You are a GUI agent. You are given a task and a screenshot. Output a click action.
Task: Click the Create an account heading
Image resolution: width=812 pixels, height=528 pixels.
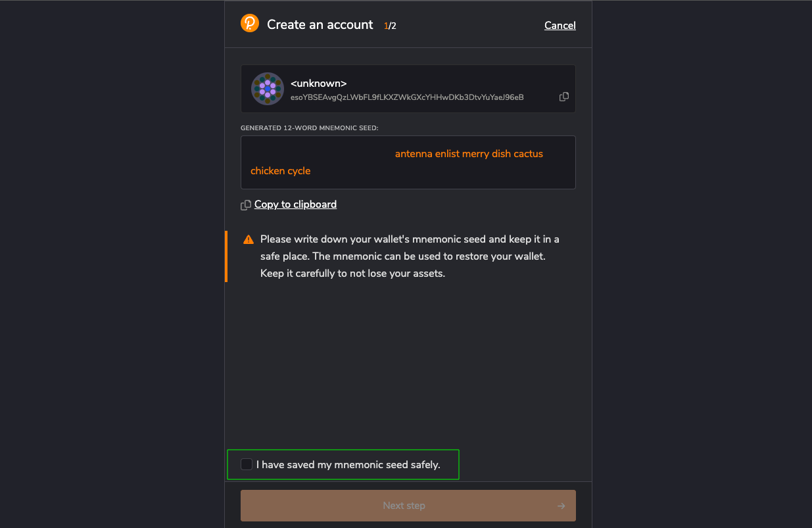coord(320,25)
